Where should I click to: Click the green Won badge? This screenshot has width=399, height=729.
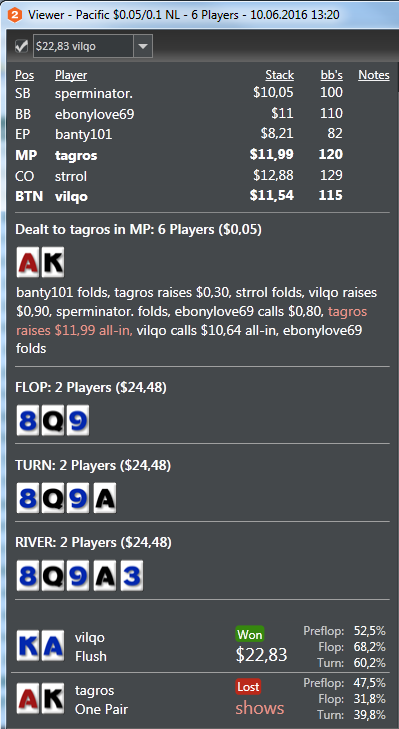click(250, 634)
